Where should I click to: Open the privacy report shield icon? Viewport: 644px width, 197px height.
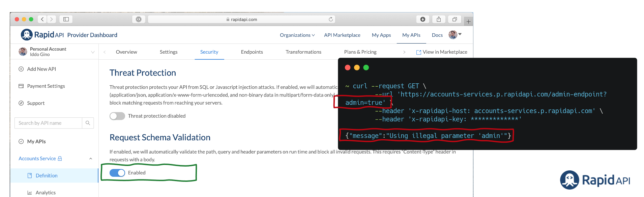click(139, 19)
